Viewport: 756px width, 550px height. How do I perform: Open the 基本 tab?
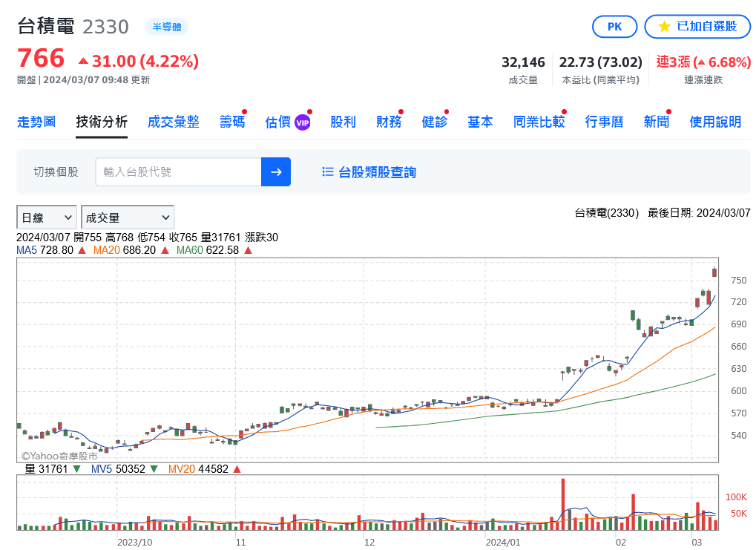click(480, 122)
